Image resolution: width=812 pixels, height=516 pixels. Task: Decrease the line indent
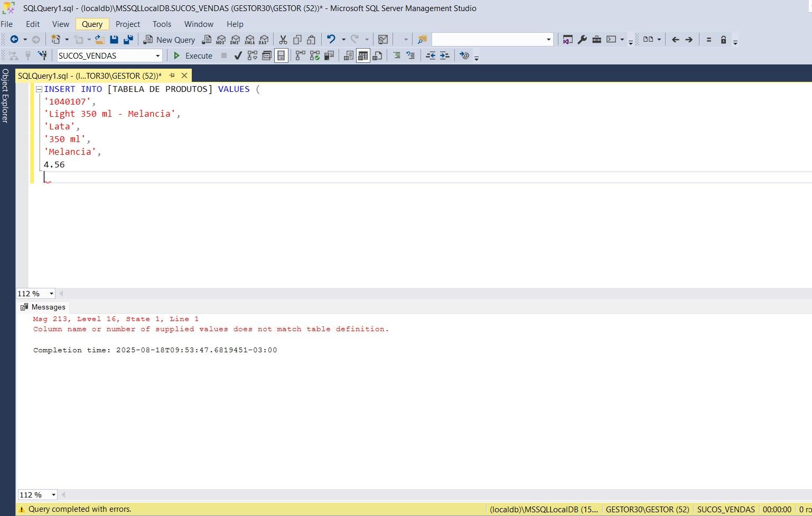pos(431,55)
